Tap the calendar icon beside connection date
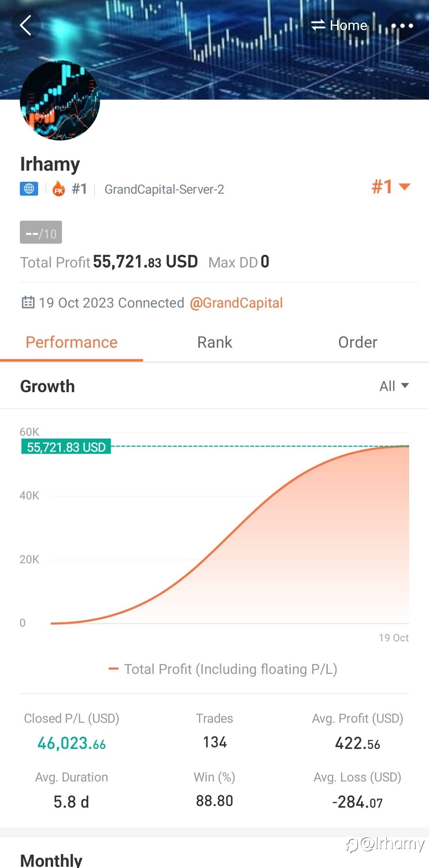The image size is (429, 868). coord(28,302)
